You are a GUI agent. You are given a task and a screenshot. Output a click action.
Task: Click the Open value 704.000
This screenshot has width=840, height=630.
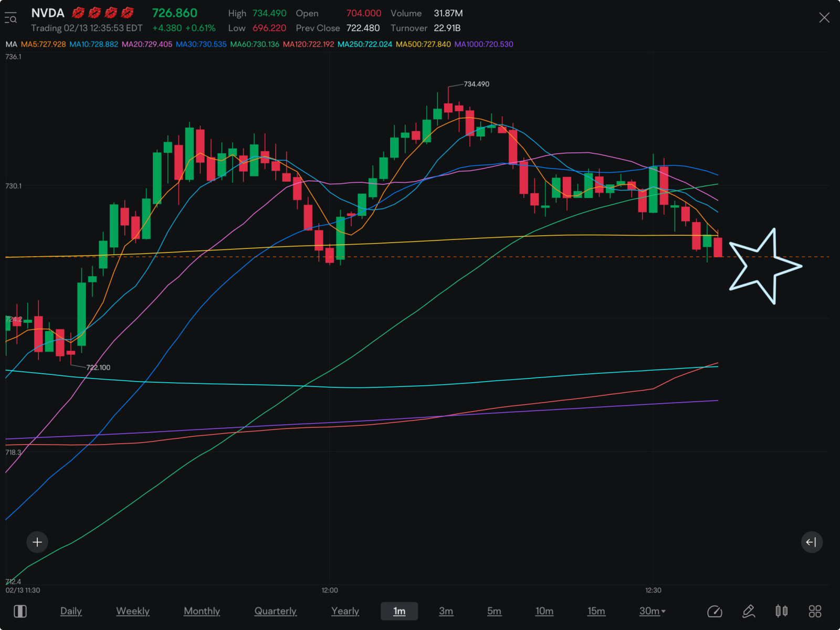point(364,13)
